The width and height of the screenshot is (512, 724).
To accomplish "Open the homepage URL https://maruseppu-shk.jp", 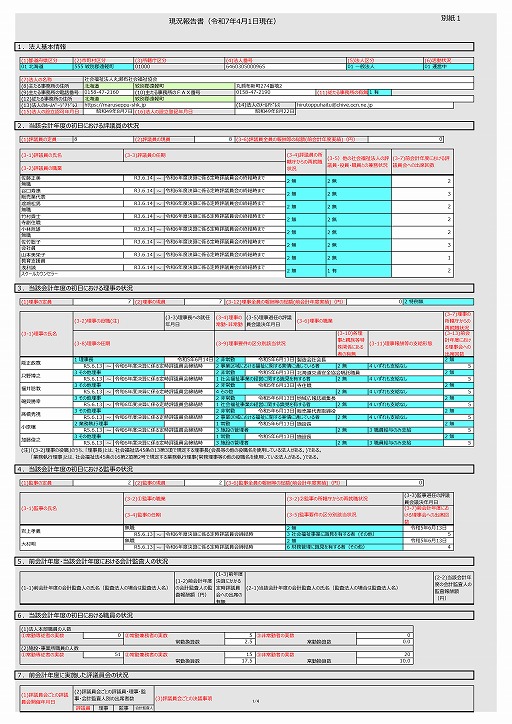I will pos(159,105).
